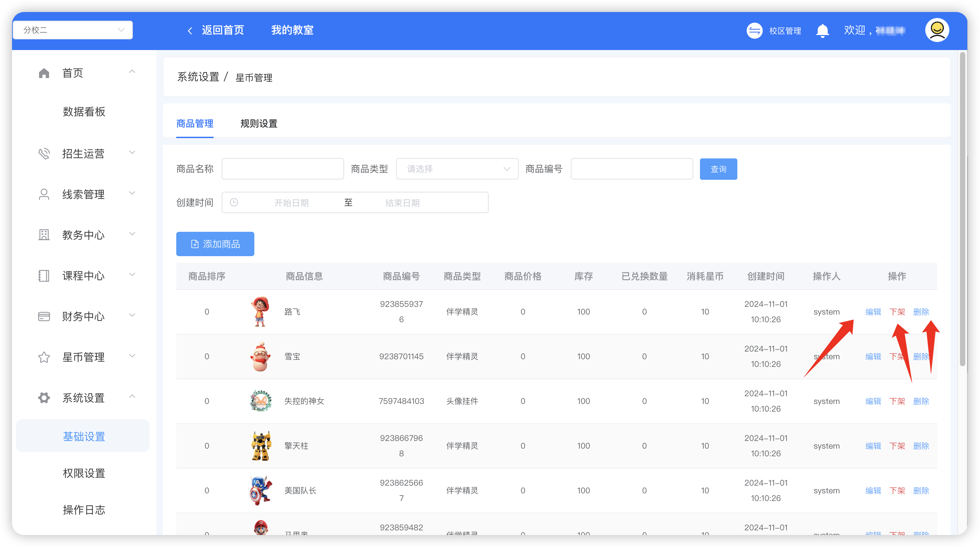
Task: Click the card icon for 财务中心
Action: point(44,316)
